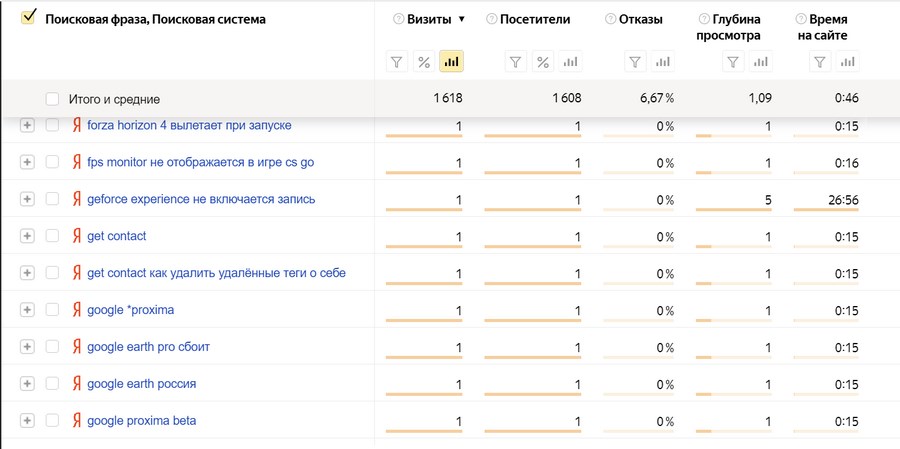Click total visitors value 1 608
The height and width of the screenshot is (449, 900).
[567, 99]
